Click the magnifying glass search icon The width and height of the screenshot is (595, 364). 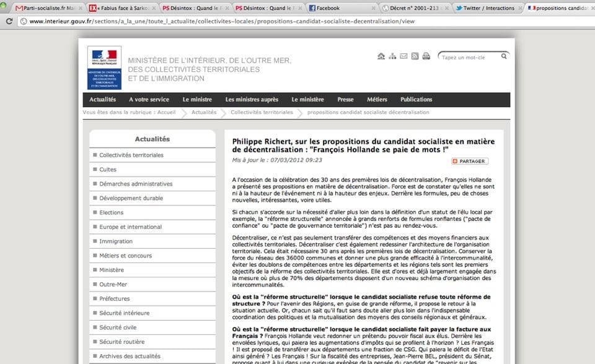[504, 56]
